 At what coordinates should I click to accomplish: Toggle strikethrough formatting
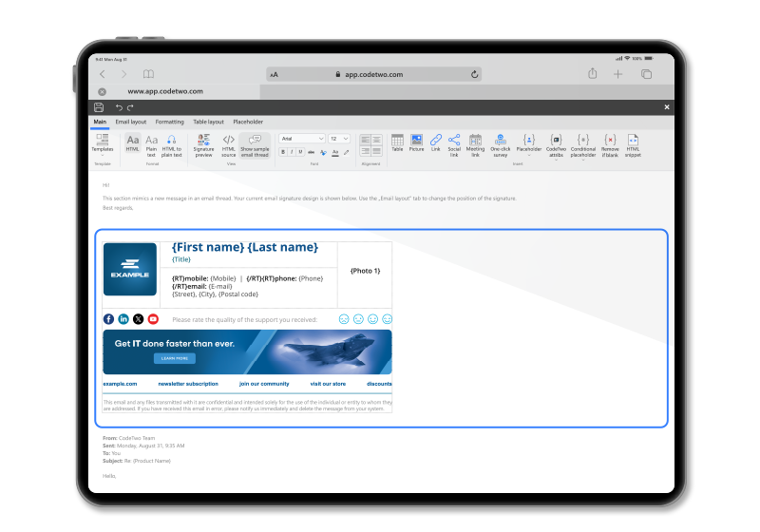[312, 152]
